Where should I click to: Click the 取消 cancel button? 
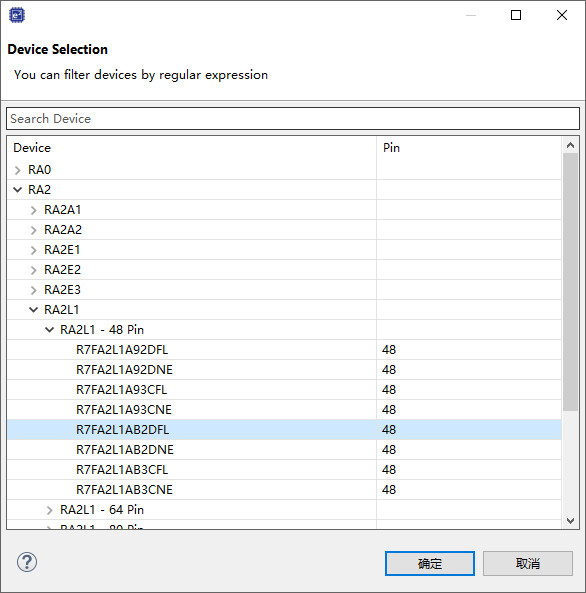point(528,564)
